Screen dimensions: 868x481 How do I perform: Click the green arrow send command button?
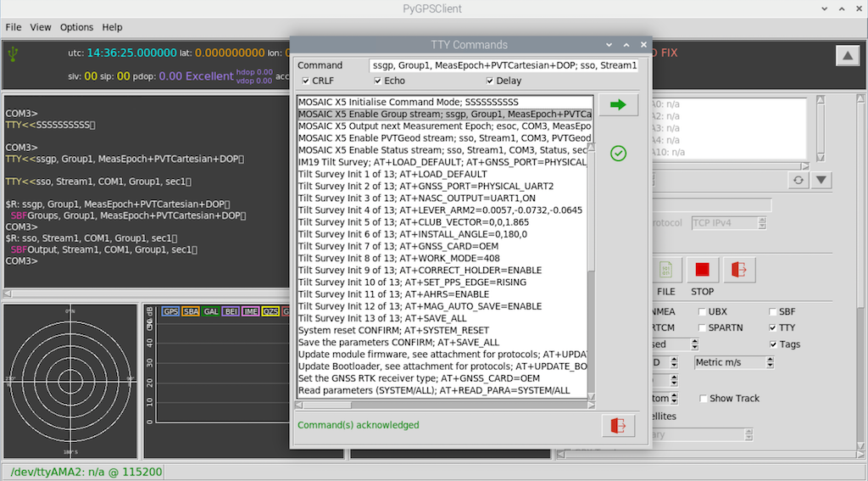[x=618, y=104]
